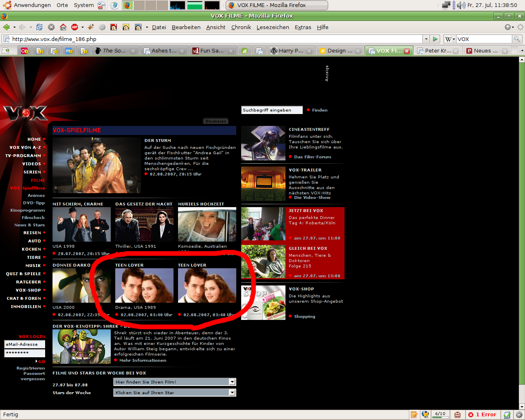Click the 6/10 progress indicator in the status bar

tap(440, 415)
